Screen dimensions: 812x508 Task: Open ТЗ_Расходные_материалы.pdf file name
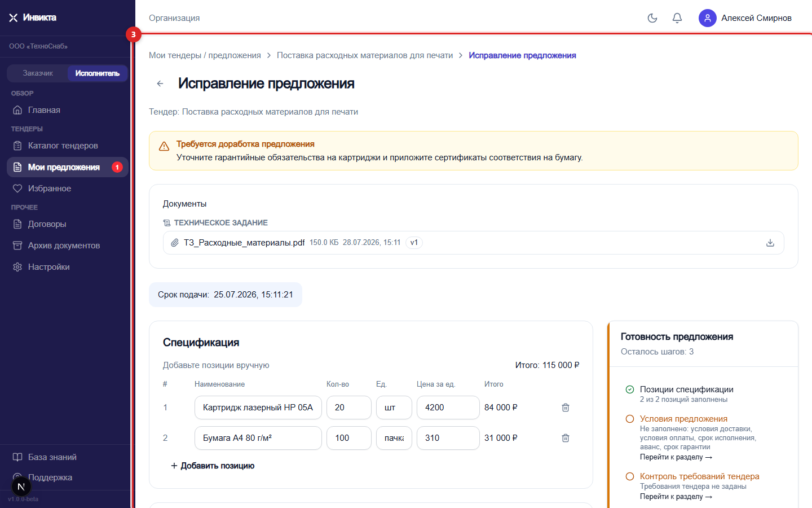point(244,243)
